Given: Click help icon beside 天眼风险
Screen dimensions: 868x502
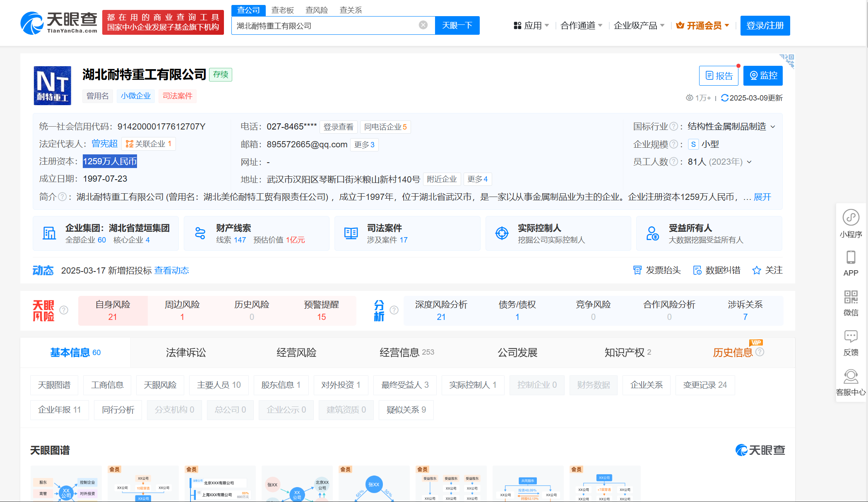Looking at the screenshot, I should tap(64, 310).
